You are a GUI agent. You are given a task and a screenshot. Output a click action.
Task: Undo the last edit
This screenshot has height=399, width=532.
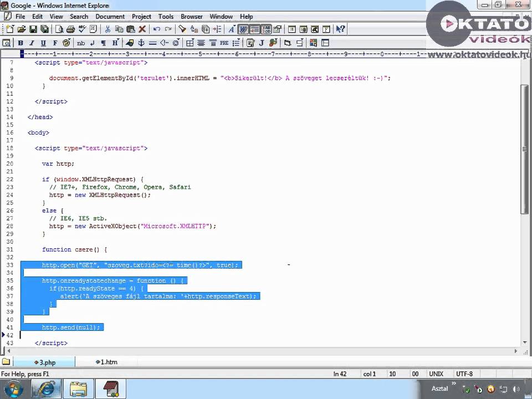(x=157, y=29)
